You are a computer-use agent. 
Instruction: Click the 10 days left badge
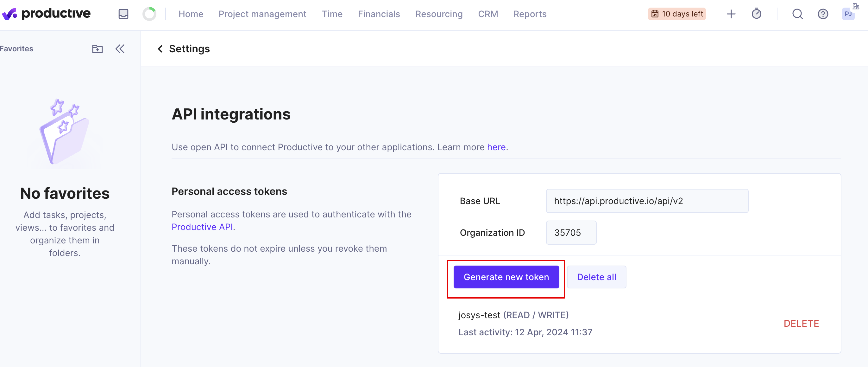pos(676,14)
